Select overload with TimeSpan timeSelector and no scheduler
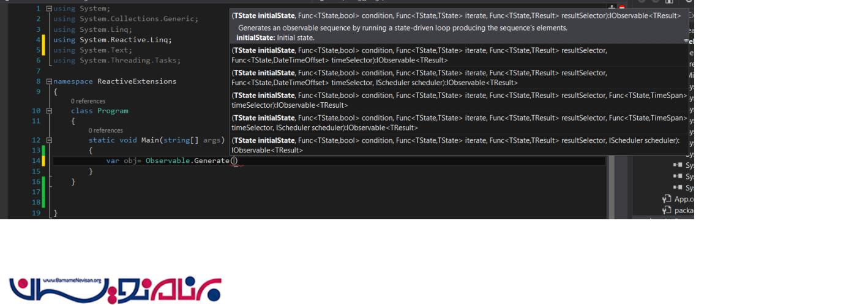The image size is (868, 305). click(x=459, y=100)
